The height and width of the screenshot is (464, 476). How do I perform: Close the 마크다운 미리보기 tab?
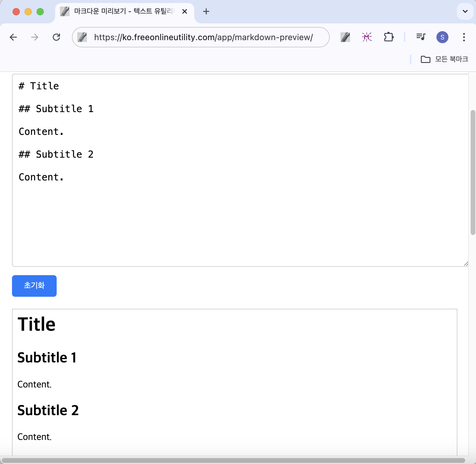coord(185,11)
